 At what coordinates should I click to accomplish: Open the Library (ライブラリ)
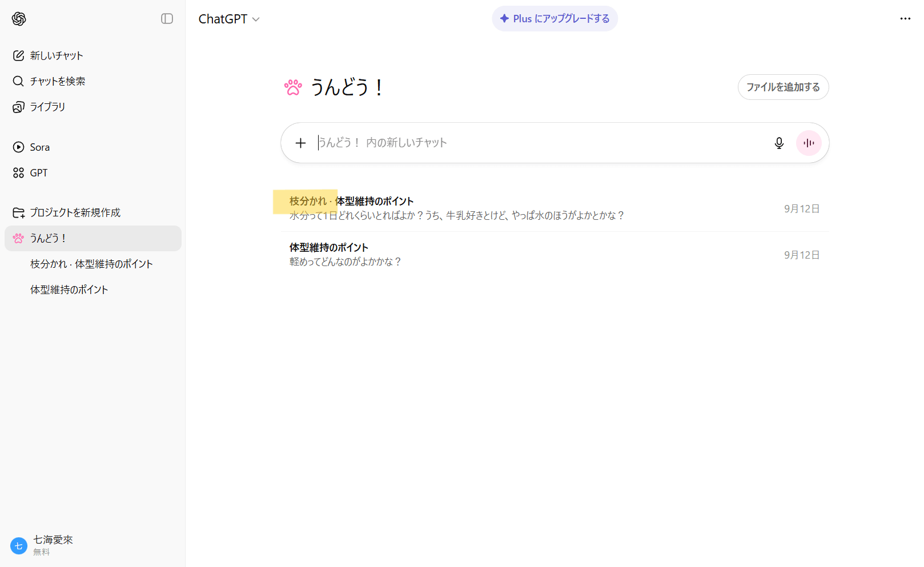click(47, 107)
